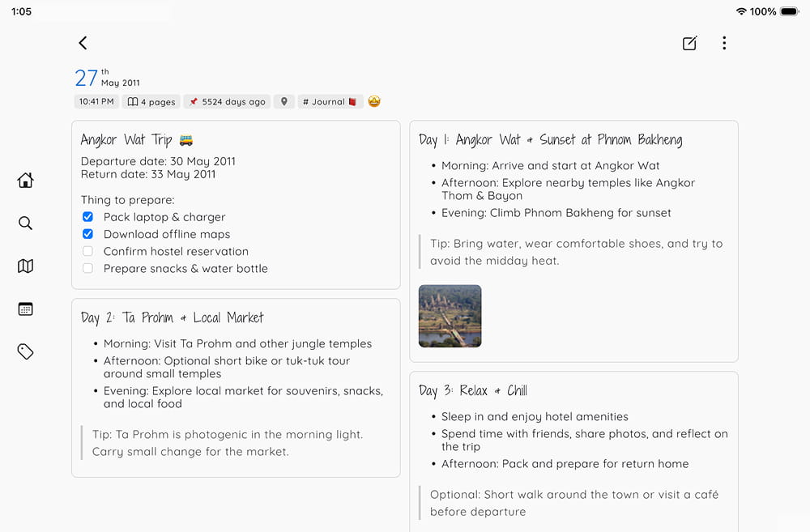Click the 27th May 2011 date header
This screenshot has width=810, height=532.
tap(108, 78)
